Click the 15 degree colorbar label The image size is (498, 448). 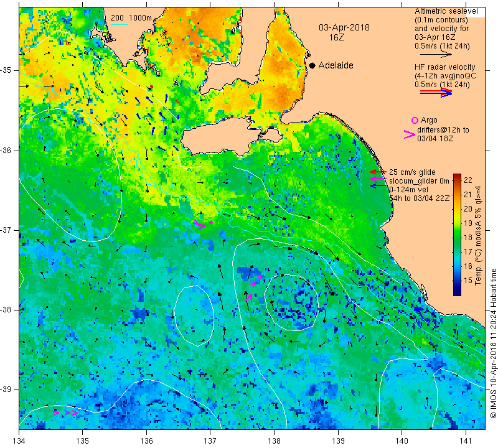468,281
